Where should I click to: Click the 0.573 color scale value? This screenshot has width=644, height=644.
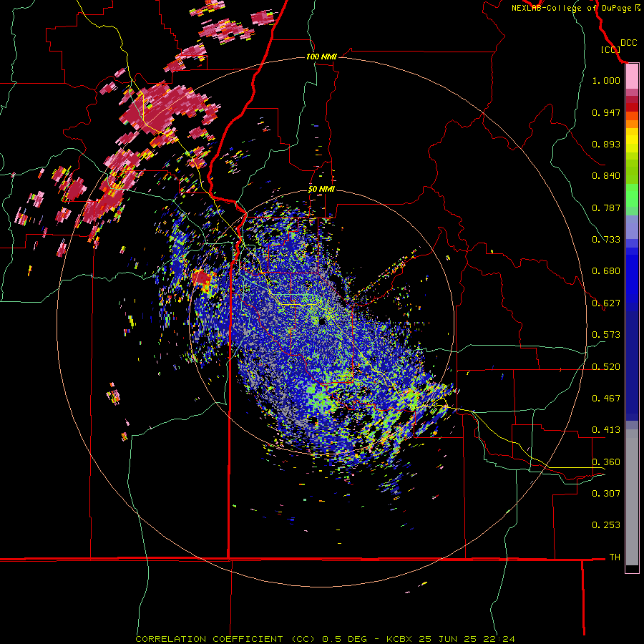tap(606, 335)
